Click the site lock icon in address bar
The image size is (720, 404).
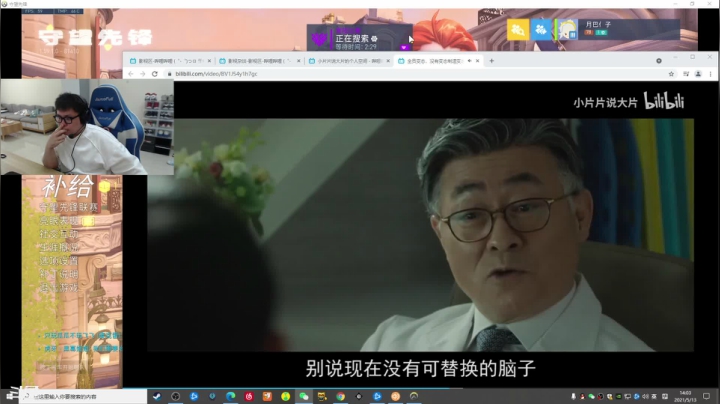pos(169,74)
